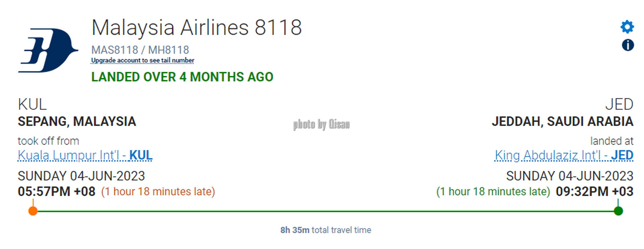Screen dimensions: 644x249
Task: Click the JEDDAH, SAUDI ARABIA destination text
Action: pos(562,121)
